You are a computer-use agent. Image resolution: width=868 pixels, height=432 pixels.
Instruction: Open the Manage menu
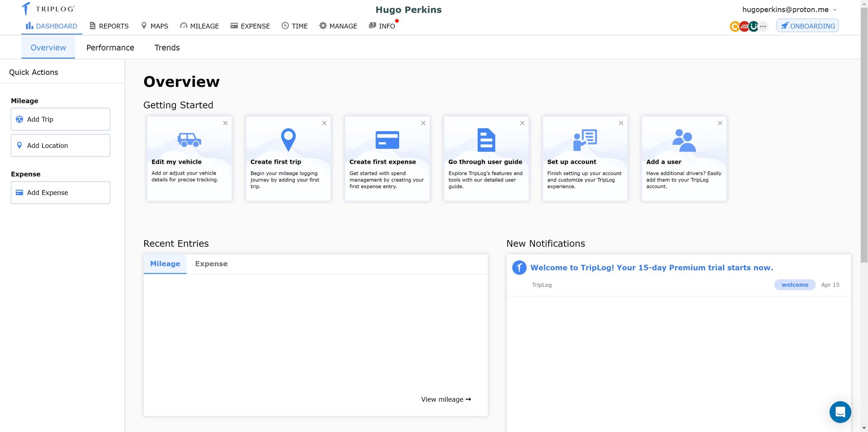coord(338,26)
